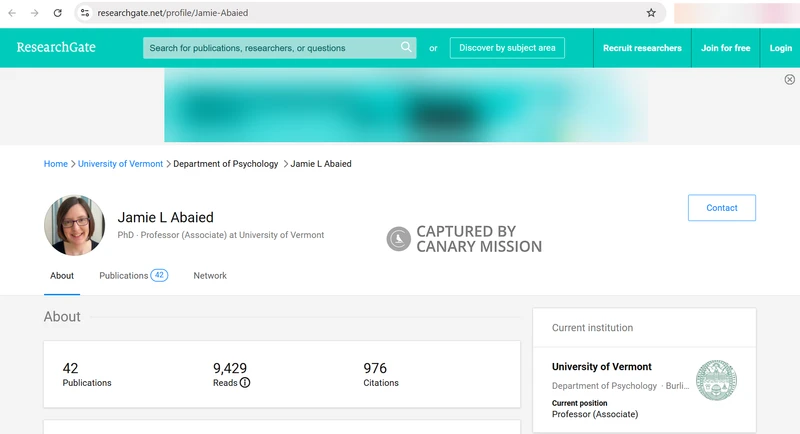
Task: Select the About tab
Action: (x=62, y=275)
